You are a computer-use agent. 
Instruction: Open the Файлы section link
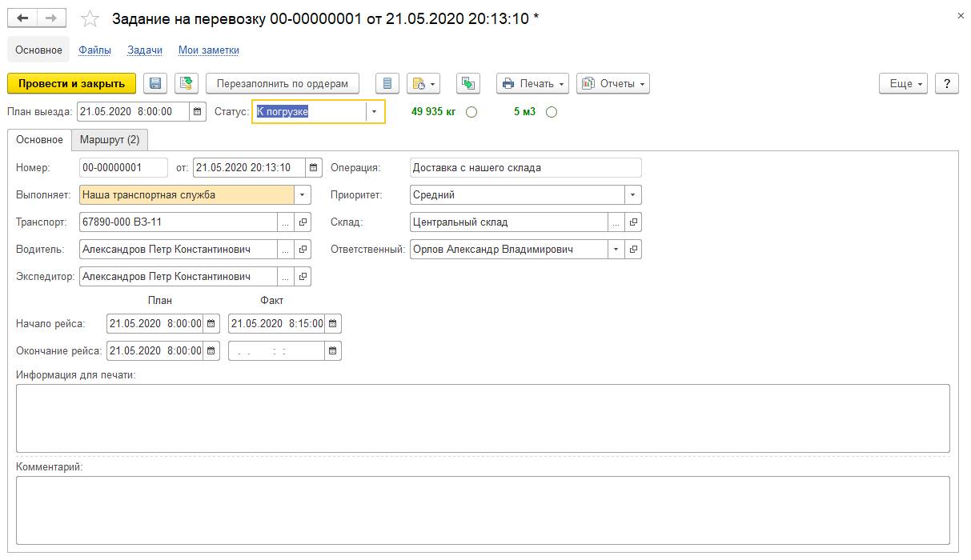tap(94, 50)
